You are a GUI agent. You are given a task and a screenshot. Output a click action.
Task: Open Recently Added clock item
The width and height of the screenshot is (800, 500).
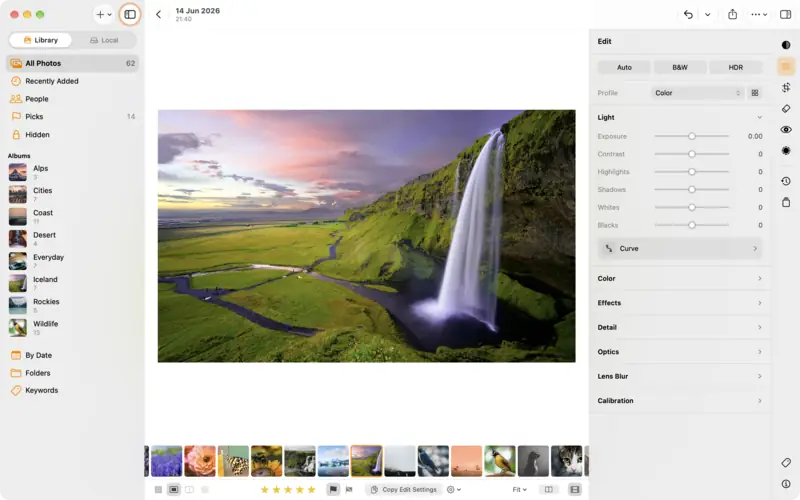point(72,81)
